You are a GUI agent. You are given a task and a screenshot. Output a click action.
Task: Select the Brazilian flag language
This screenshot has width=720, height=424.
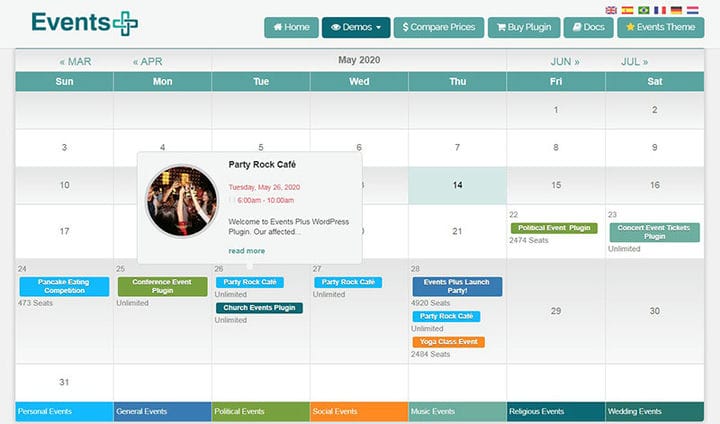coord(644,10)
